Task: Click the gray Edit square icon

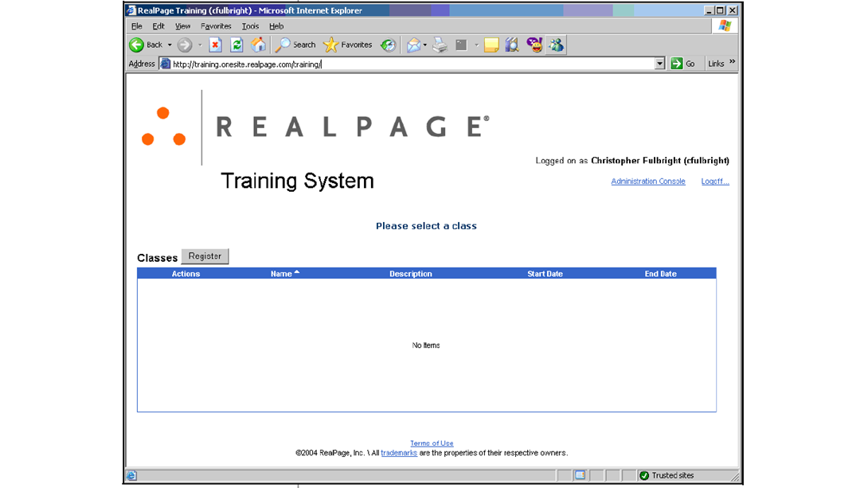Action: coord(461,45)
